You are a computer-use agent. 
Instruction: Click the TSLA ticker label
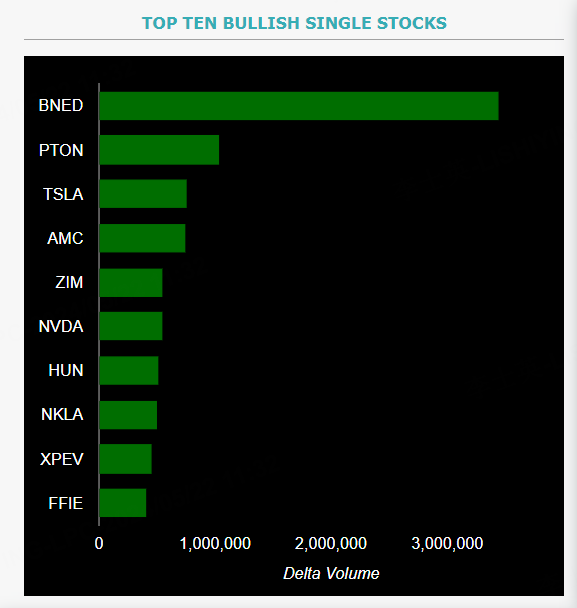point(63,194)
